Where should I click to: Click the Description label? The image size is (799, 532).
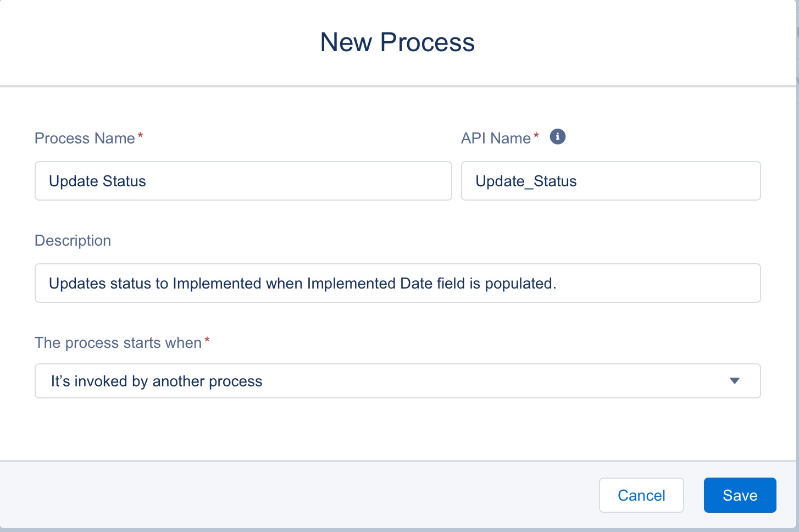click(x=73, y=241)
